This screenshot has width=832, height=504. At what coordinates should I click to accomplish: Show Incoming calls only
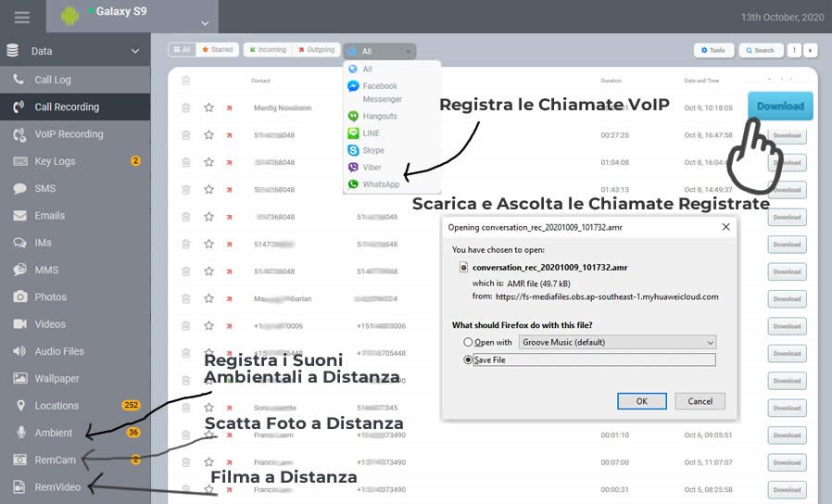pos(268,50)
